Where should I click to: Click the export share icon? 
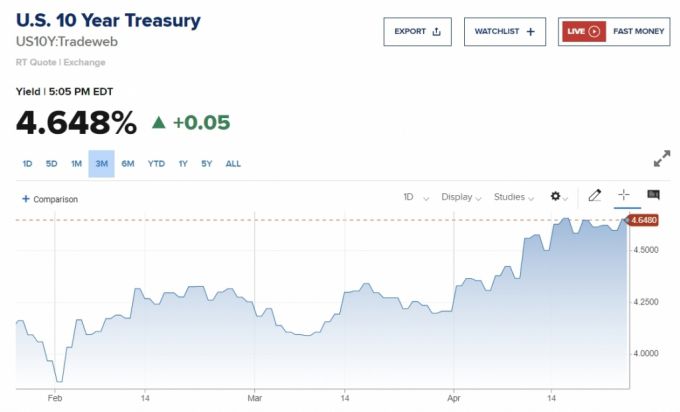pyautogui.click(x=437, y=32)
